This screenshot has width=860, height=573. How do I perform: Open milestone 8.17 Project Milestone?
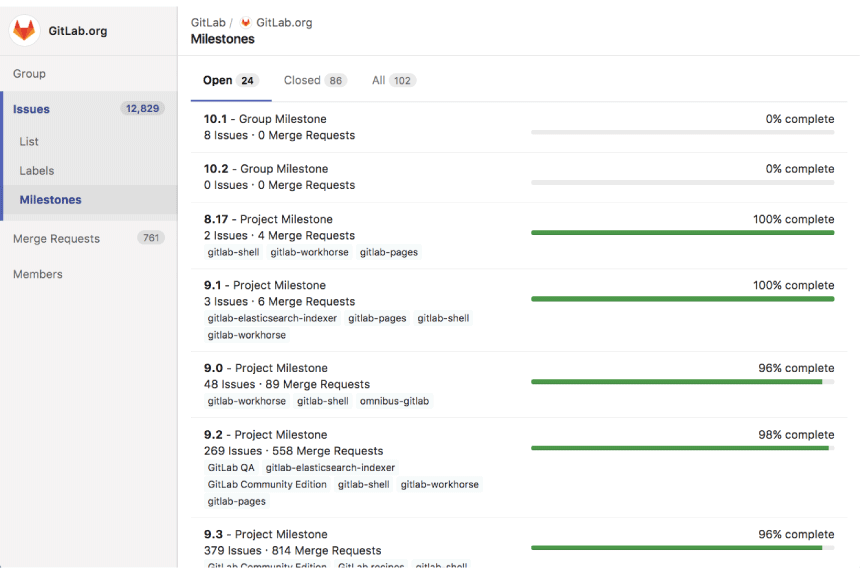[268, 219]
